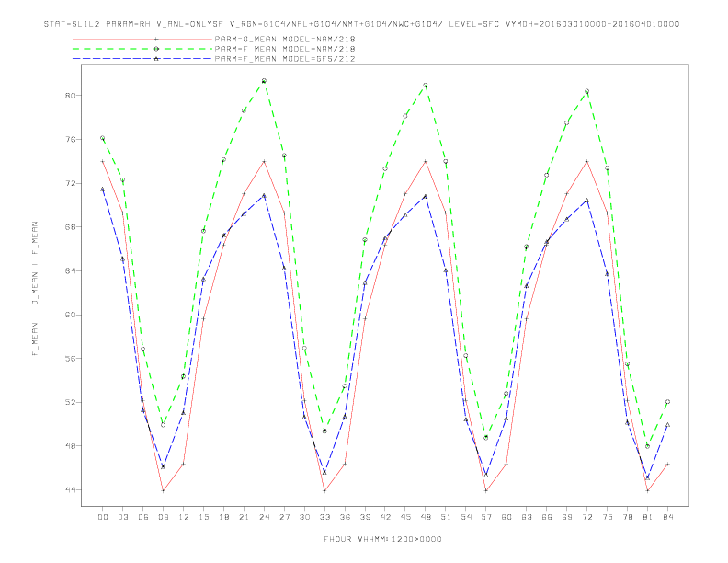Click x-axis tick label 18
728x563 pixels.
(223, 517)
